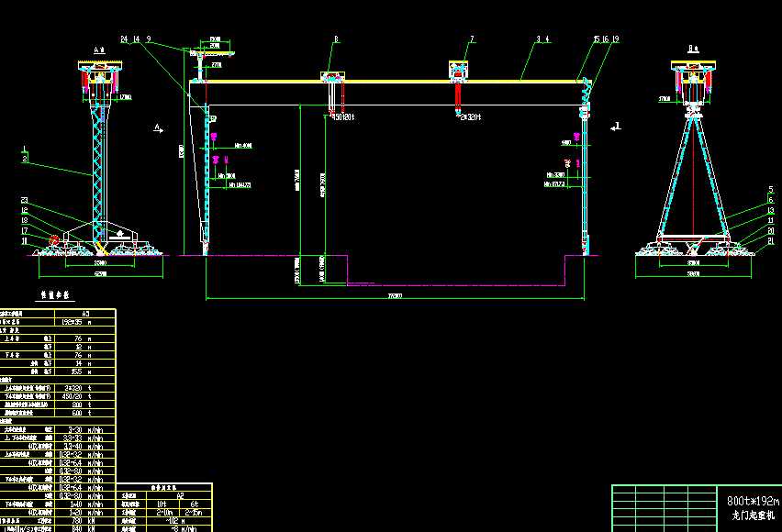Screen dimensions: 782x532
Task: Click the red wheel circle at tower base
Action: 52,240
